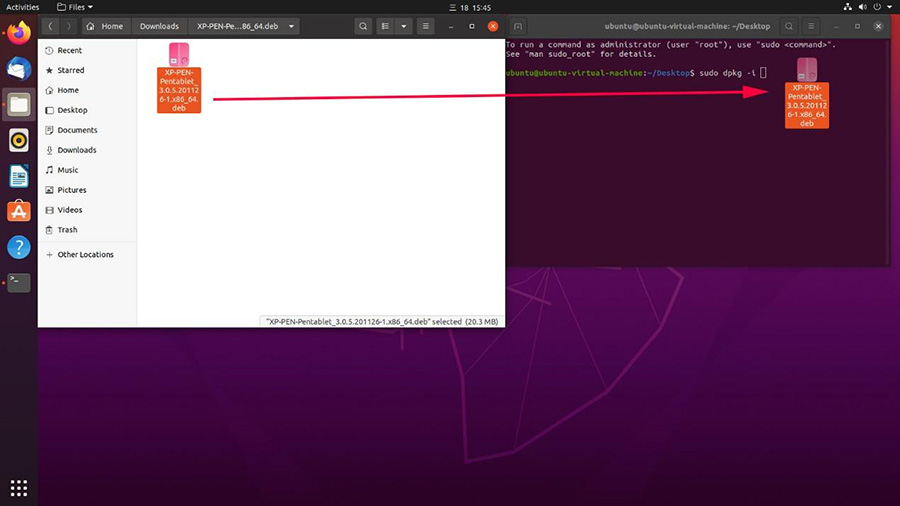Screen dimensions: 900x506
Task: Toggle list view in Files toolbar
Action: [x=385, y=26]
